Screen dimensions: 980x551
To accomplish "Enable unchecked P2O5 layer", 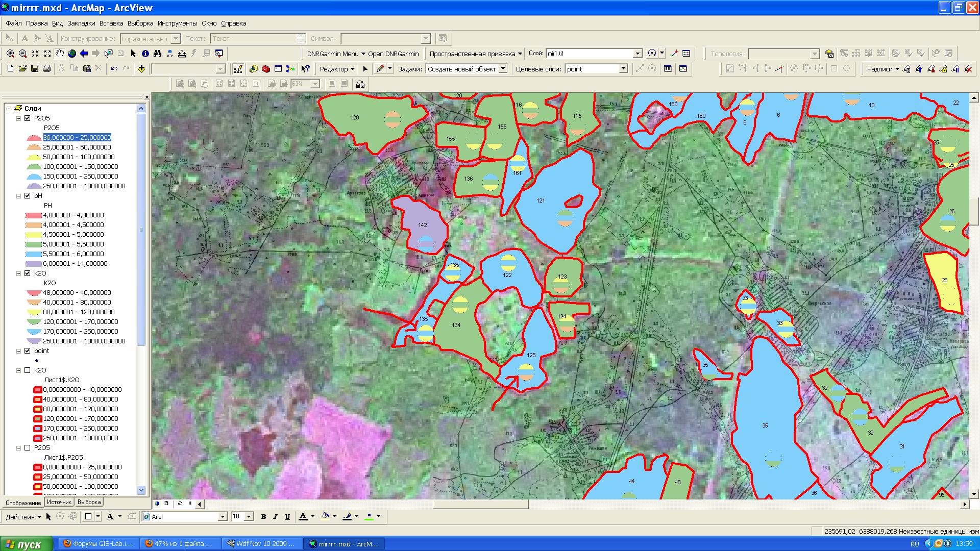I will pyautogui.click(x=28, y=448).
